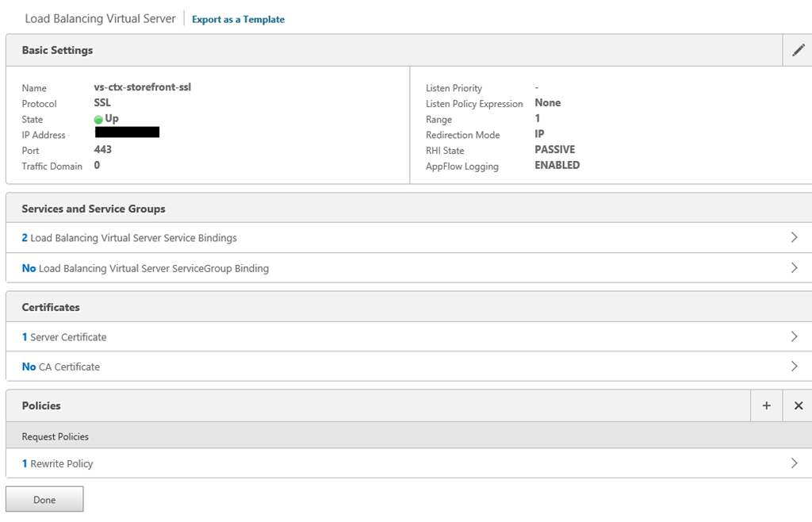
Task: Click the Certificates section header
Action: [x=51, y=307]
